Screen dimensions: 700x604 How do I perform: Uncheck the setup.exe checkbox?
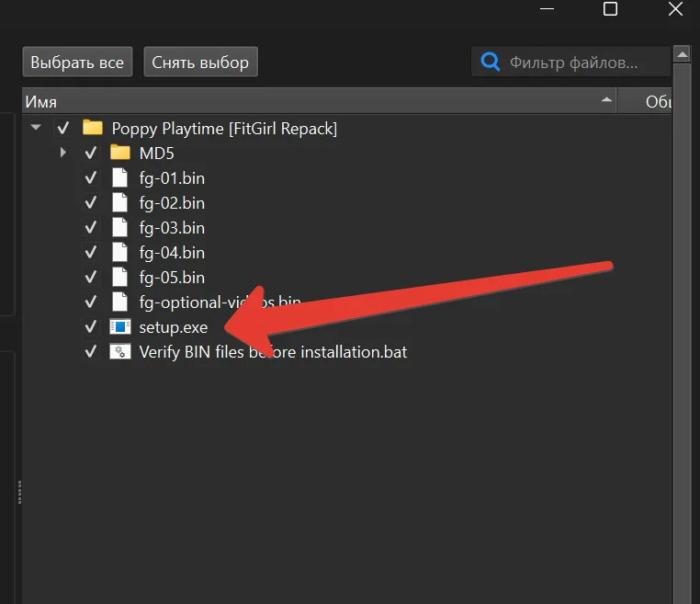(90, 326)
